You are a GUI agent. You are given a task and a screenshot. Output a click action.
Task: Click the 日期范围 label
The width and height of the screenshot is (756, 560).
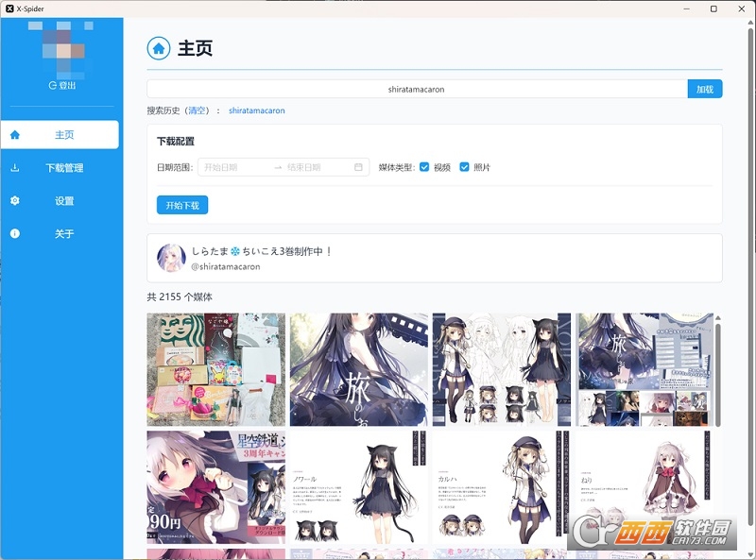tap(175, 167)
